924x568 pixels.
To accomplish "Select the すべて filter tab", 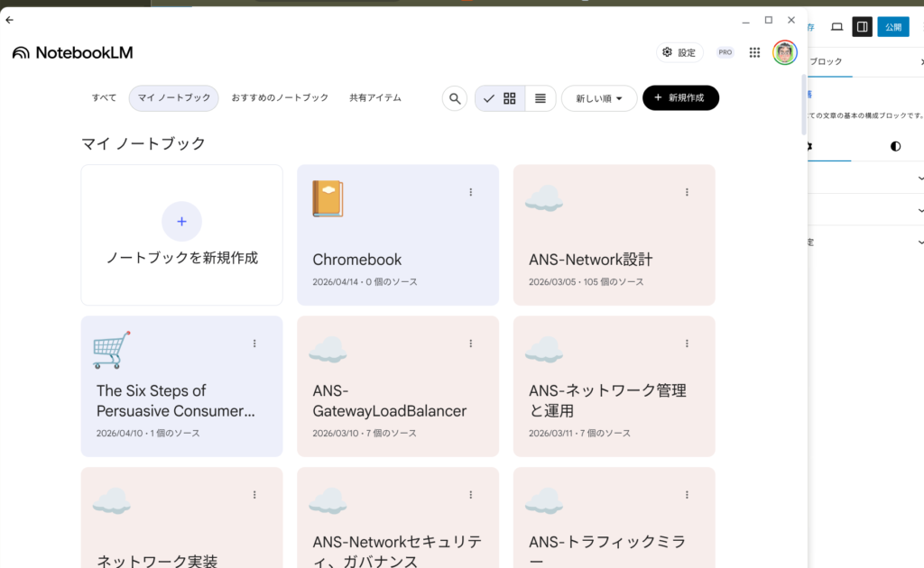I will 104,98.
